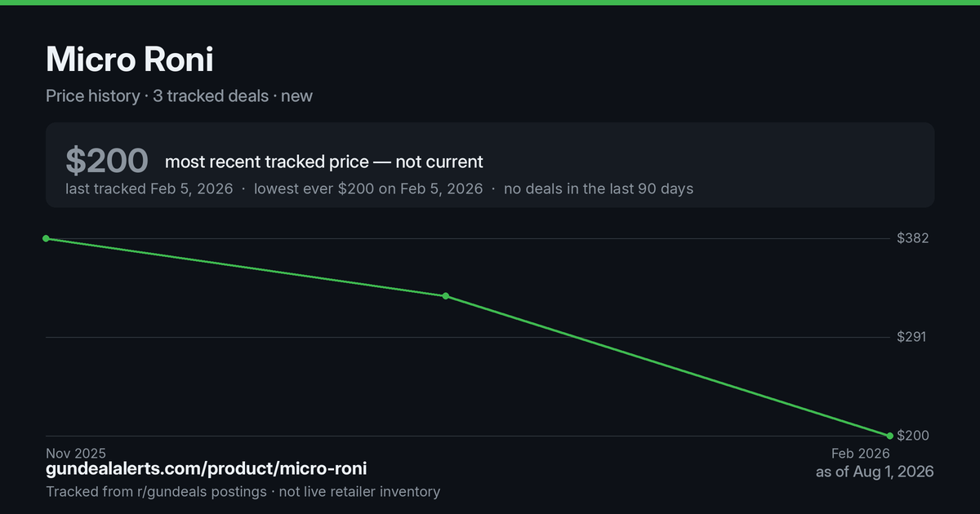Click the $382 axis label

(x=912, y=238)
